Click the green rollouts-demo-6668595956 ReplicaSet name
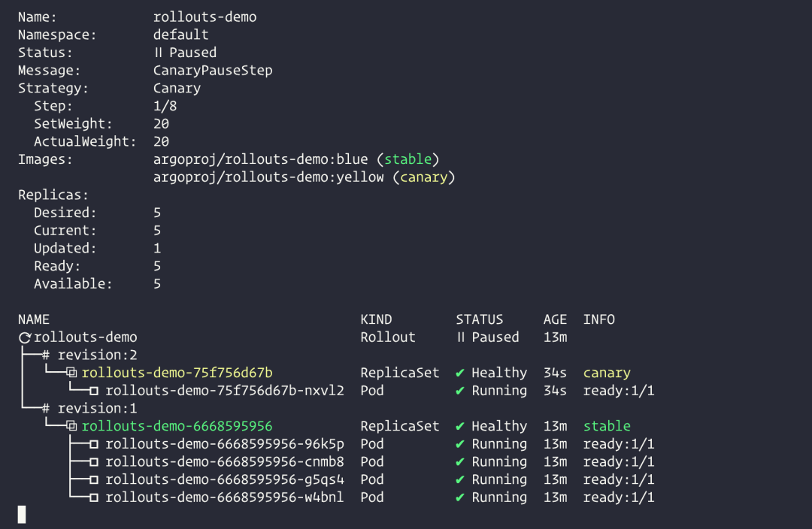Viewport: 812px width, 529px height. pyautogui.click(x=177, y=427)
